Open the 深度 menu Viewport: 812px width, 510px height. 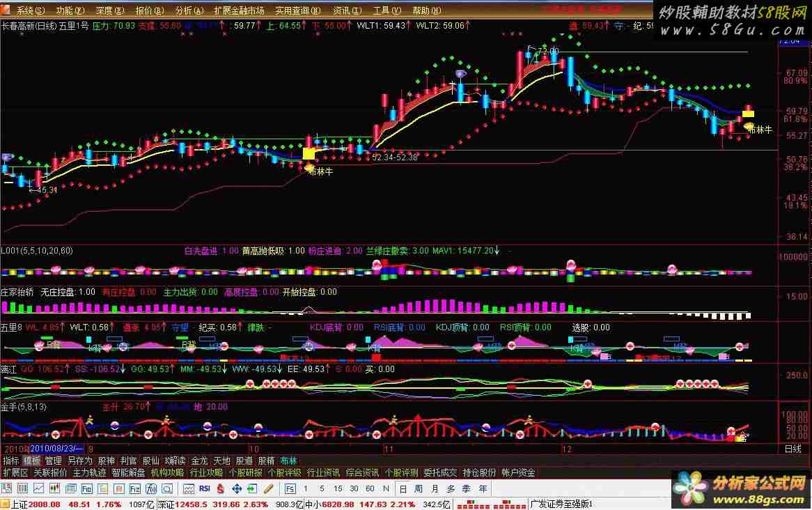110,10
